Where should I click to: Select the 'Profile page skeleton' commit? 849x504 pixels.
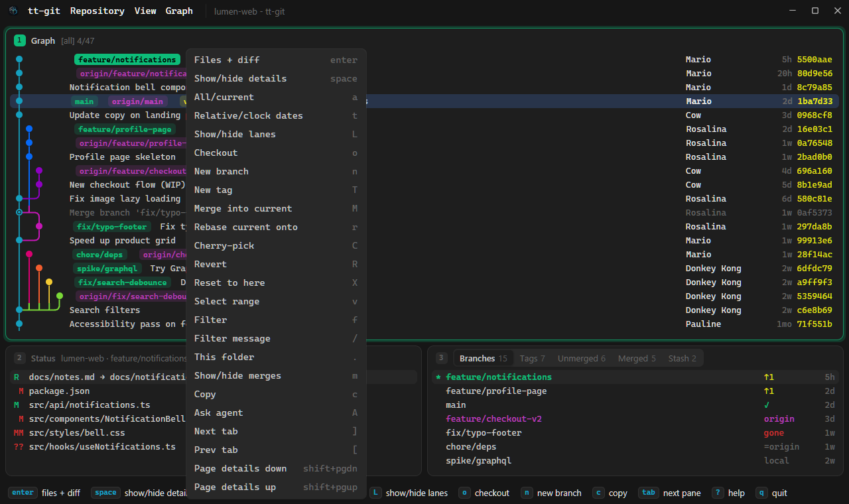[123, 157]
